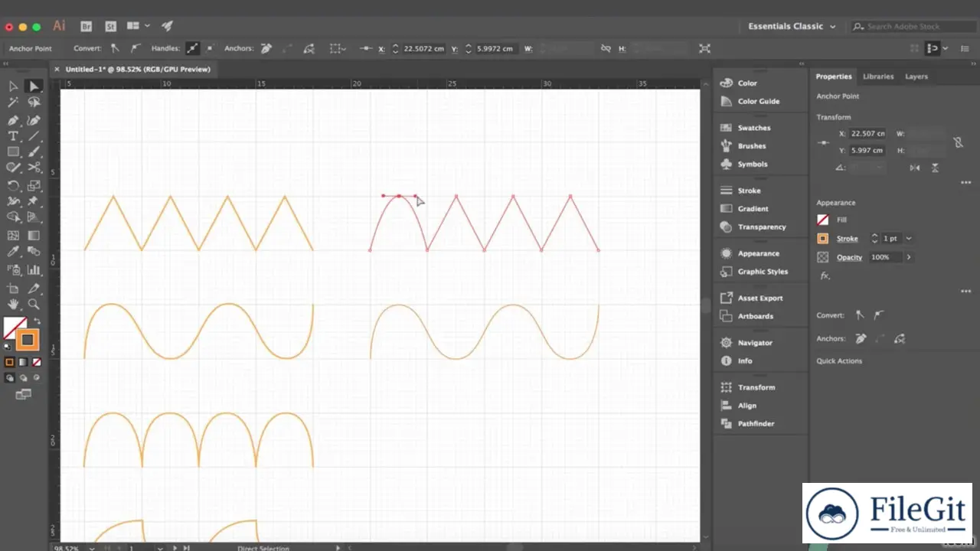Expand the Opacity options chevron
The width and height of the screenshot is (980, 551).
909,257
